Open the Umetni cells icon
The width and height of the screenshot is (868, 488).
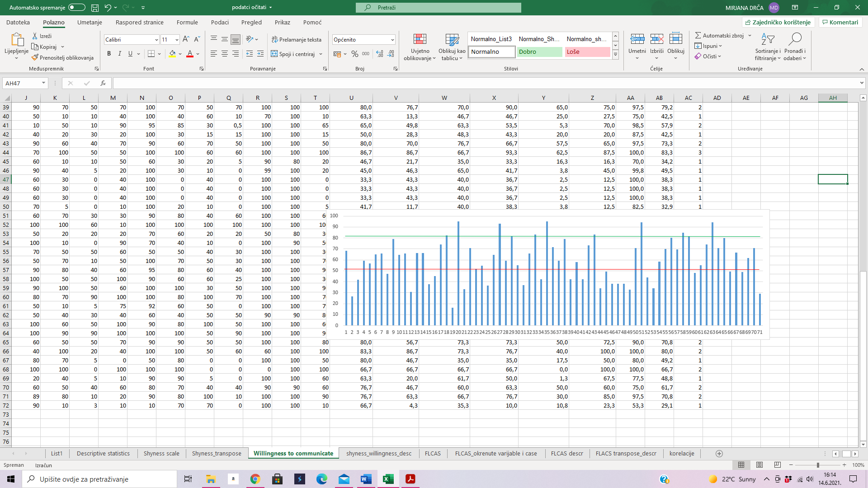pyautogui.click(x=637, y=39)
